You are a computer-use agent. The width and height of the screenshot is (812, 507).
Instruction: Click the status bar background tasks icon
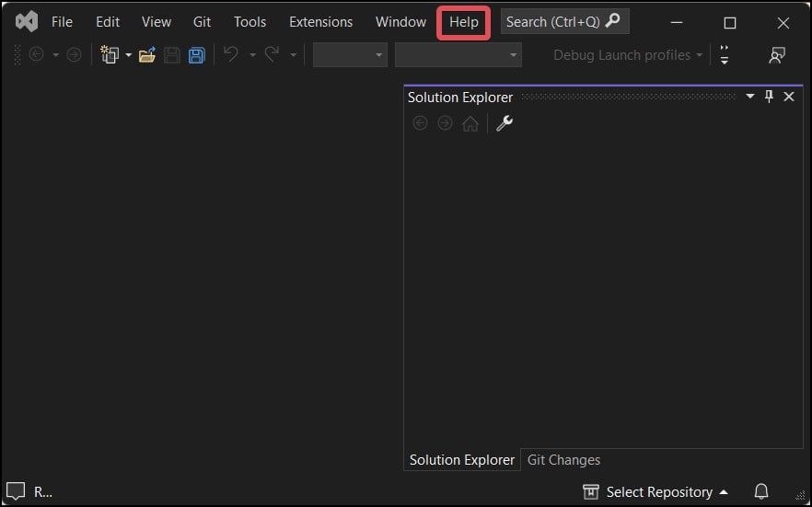coord(16,491)
